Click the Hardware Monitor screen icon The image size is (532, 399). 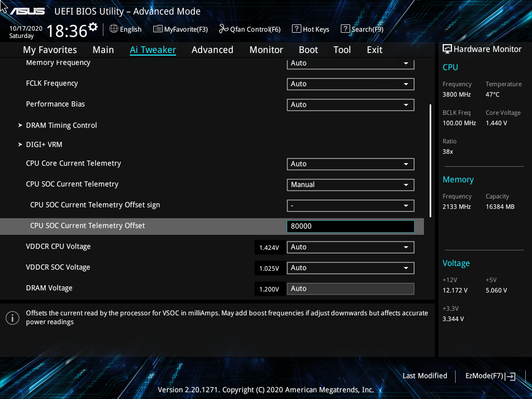[447, 49]
